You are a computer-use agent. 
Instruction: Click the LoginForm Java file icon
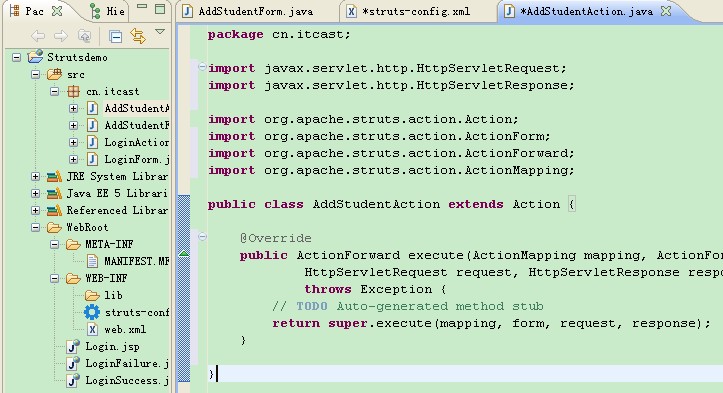click(92, 160)
